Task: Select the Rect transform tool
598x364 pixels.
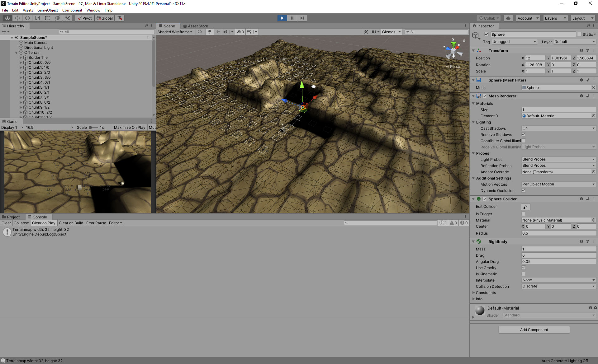Action: click(x=47, y=18)
